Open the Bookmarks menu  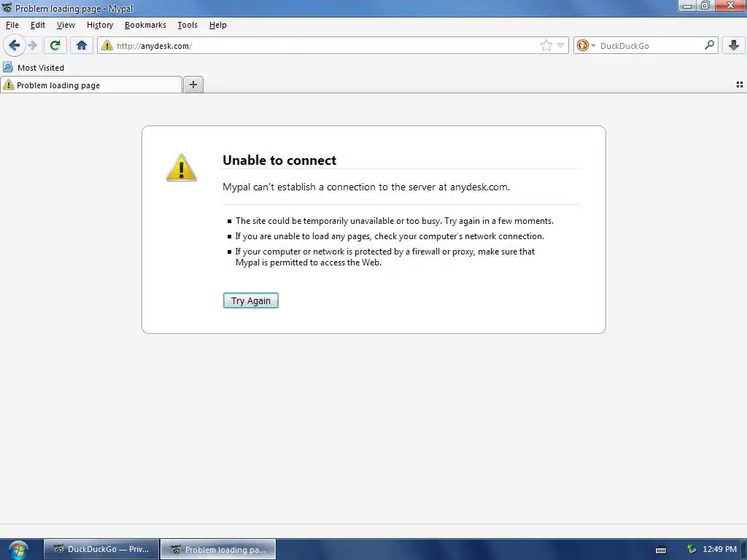[145, 25]
